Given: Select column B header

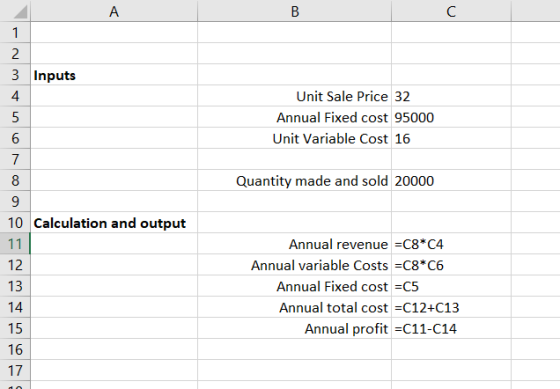Looking at the screenshot, I should click(x=294, y=11).
